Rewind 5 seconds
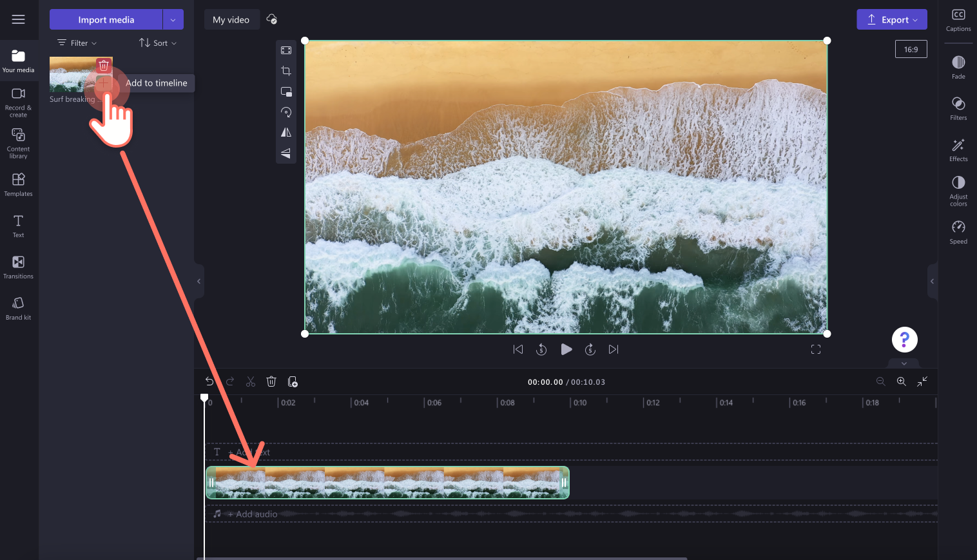This screenshot has width=977, height=560. point(541,349)
